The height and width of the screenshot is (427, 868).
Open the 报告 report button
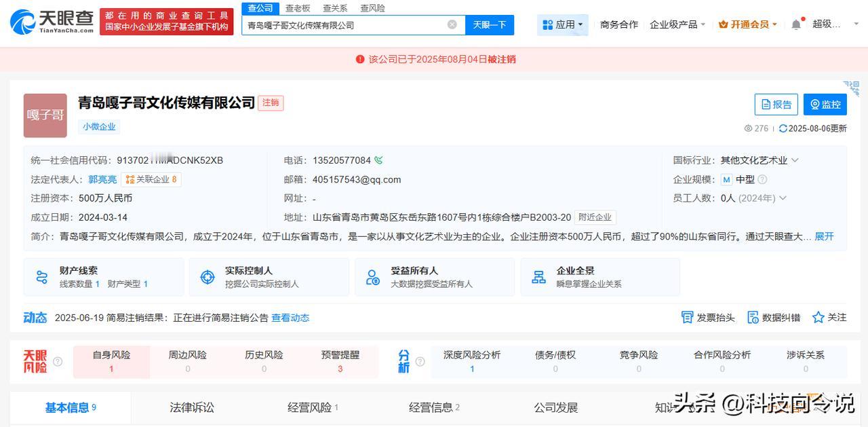click(x=776, y=105)
